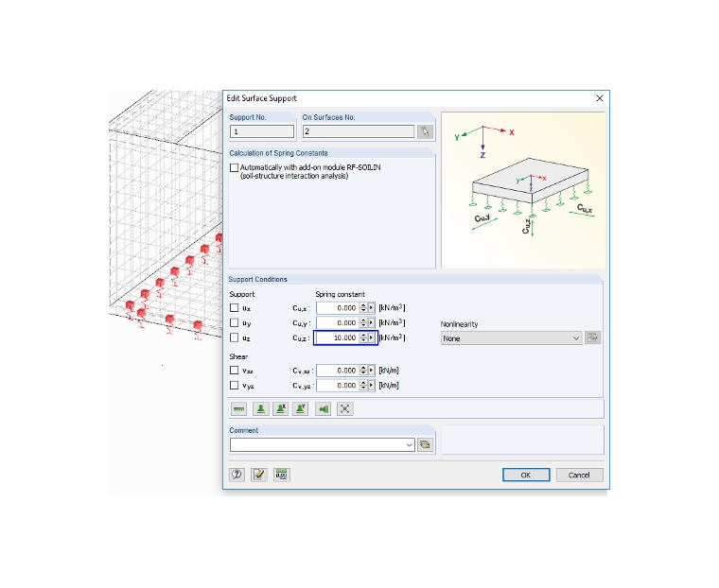Close the Edit Surface Support dialog
719x588 pixels.
[x=599, y=98]
